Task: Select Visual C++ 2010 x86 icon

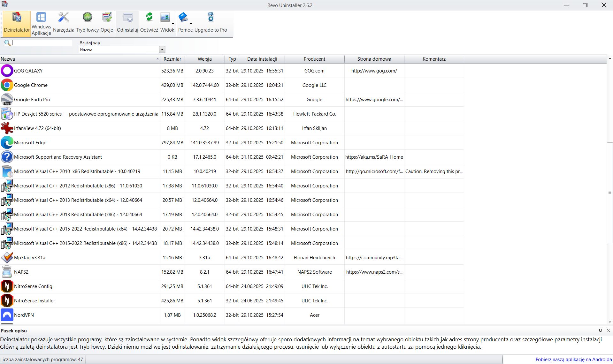Action: [7, 171]
